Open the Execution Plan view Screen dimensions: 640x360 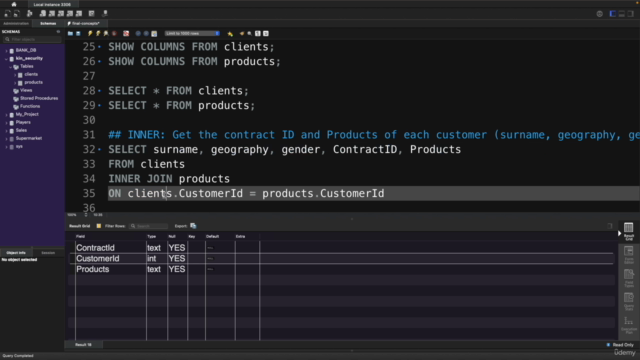[629, 325]
